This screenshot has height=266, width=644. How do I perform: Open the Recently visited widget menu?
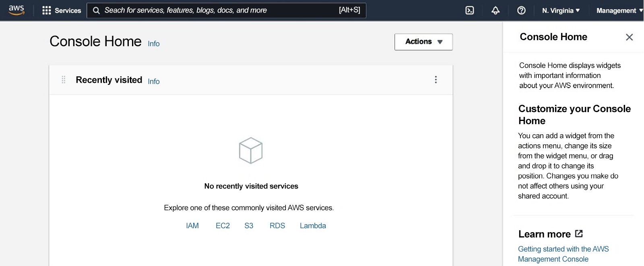436,80
